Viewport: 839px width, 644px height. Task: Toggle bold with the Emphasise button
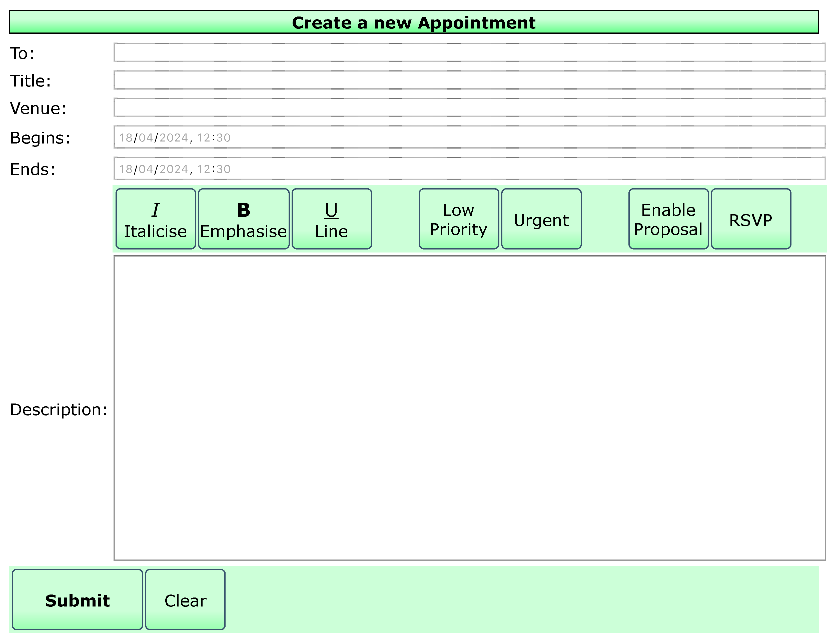pos(244,219)
